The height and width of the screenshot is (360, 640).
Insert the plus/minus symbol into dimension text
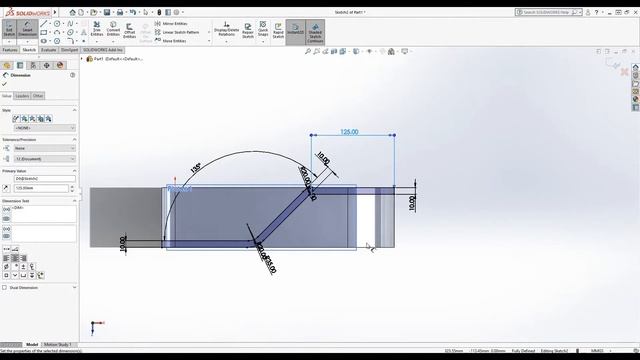23,267
